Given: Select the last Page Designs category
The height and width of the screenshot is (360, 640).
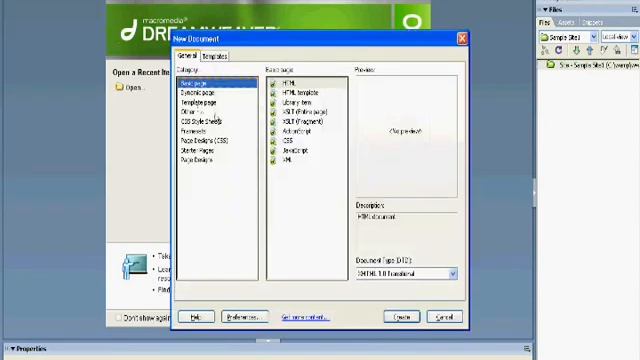Looking at the screenshot, I should 217,160.
